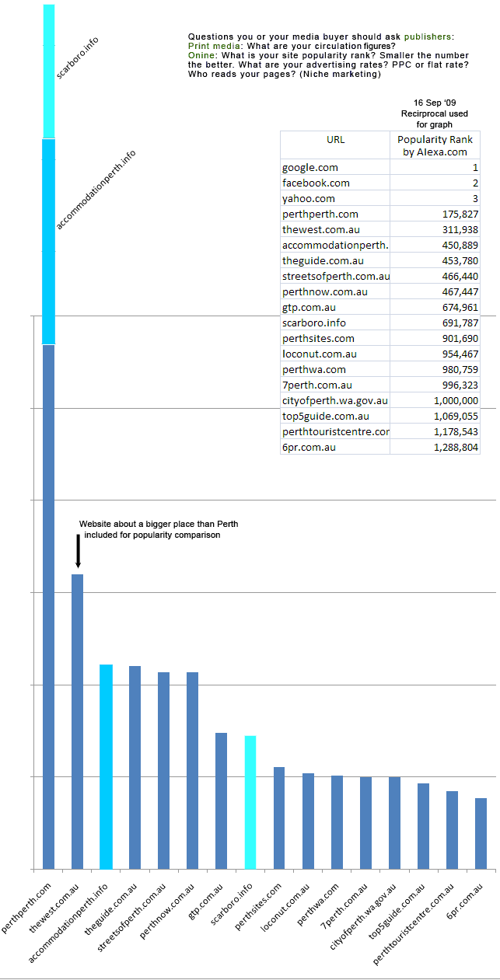Click perthwa.com in the URL table
500x980 pixels.
click(x=335, y=369)
